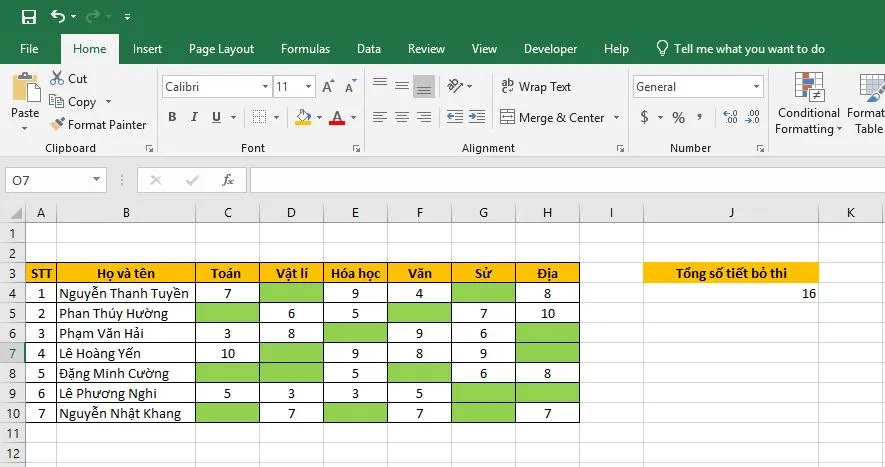Viewport: 885px width, 467px height.
Task: Click Merge & Center button
Action: 552,117
